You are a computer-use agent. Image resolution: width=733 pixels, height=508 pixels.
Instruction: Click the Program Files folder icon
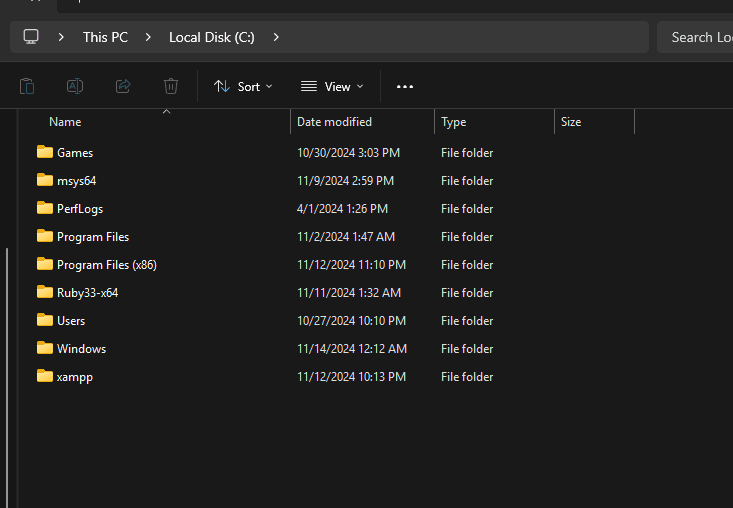[x=45, y=236]
